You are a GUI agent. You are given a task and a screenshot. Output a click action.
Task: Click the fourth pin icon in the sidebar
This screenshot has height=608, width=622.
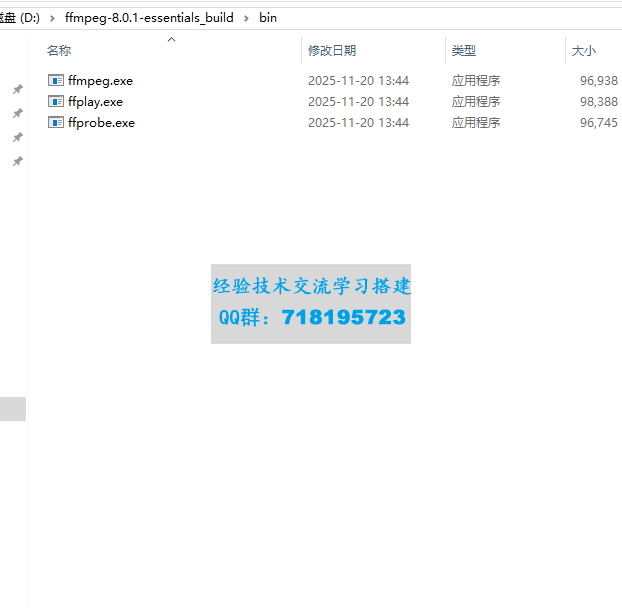(17, 161)
